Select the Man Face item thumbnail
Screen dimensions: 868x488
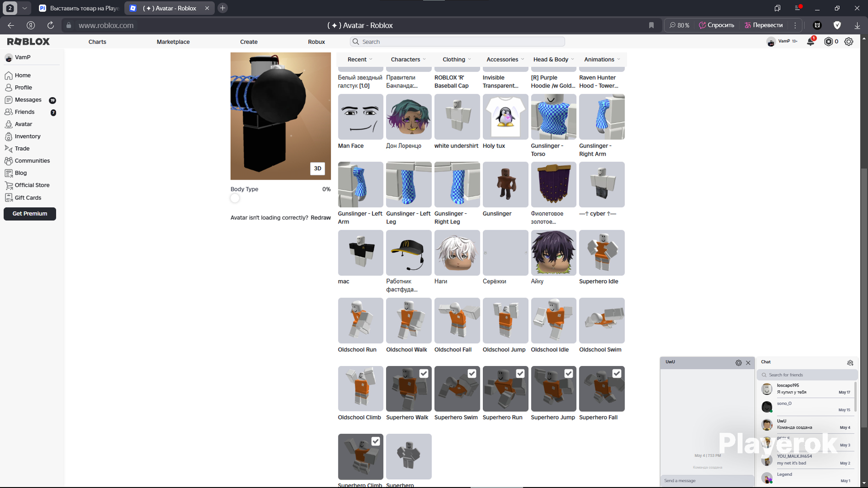360,117
